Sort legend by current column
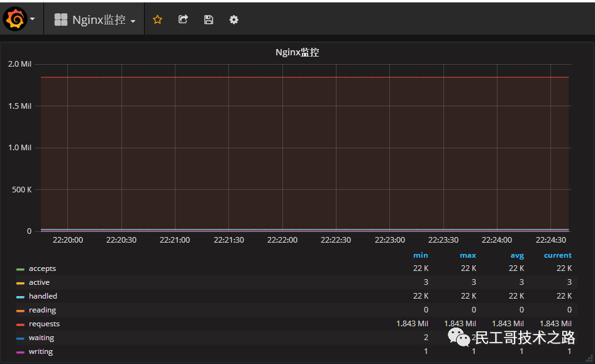 coord(557,255)
